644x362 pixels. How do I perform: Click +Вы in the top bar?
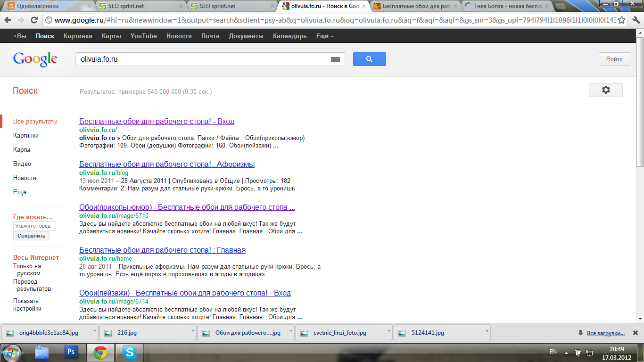click(20, 36)
